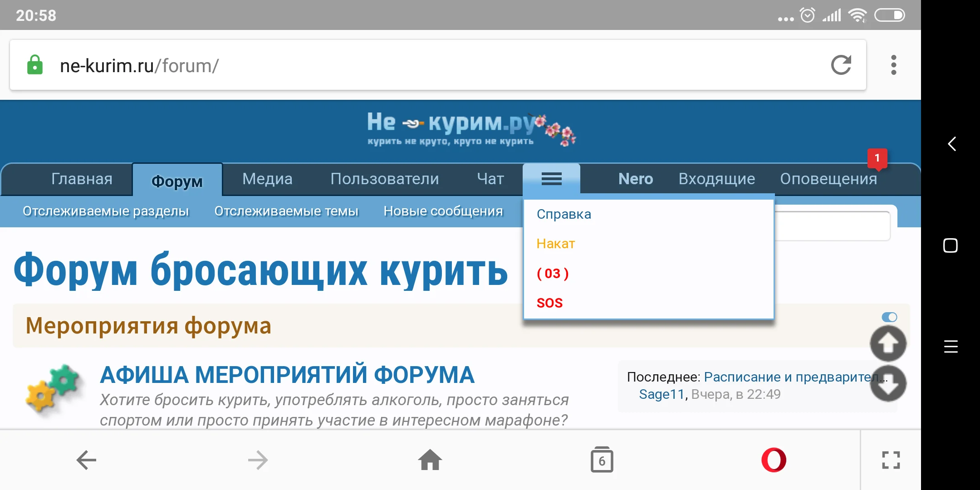
Task: Select Справка from the open dropdown
Action: [x=564, y=214]
